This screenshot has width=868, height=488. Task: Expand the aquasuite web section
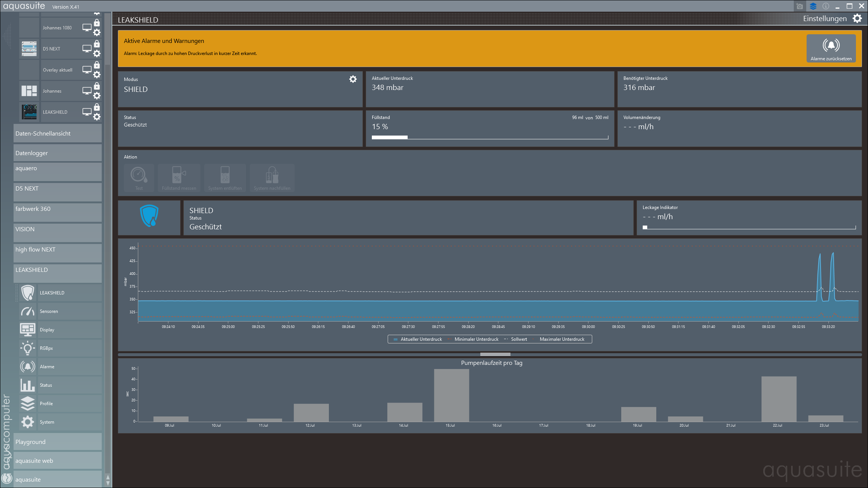coord(58,461)
